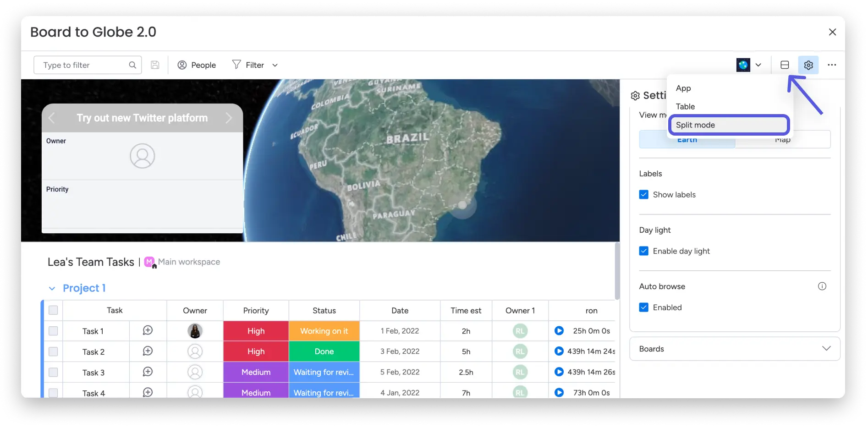
Task: Open the conversation for Task 2
Action: tap(148, 351)
